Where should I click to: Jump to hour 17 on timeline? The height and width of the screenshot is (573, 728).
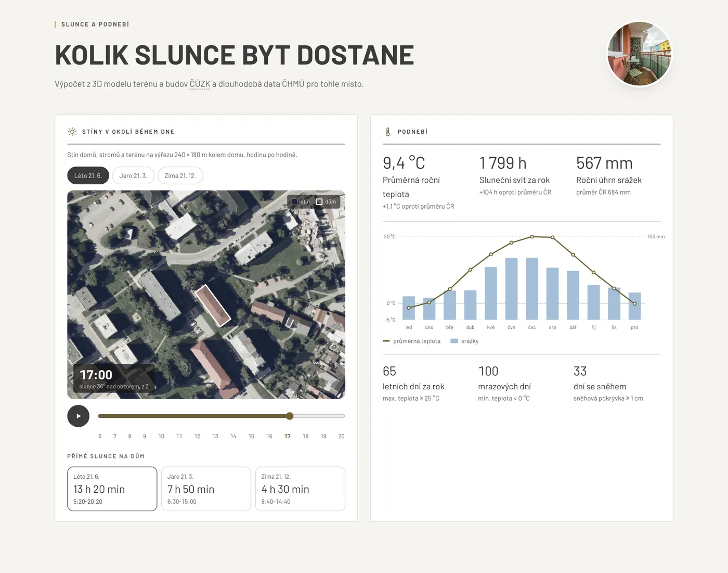(288, 436)
